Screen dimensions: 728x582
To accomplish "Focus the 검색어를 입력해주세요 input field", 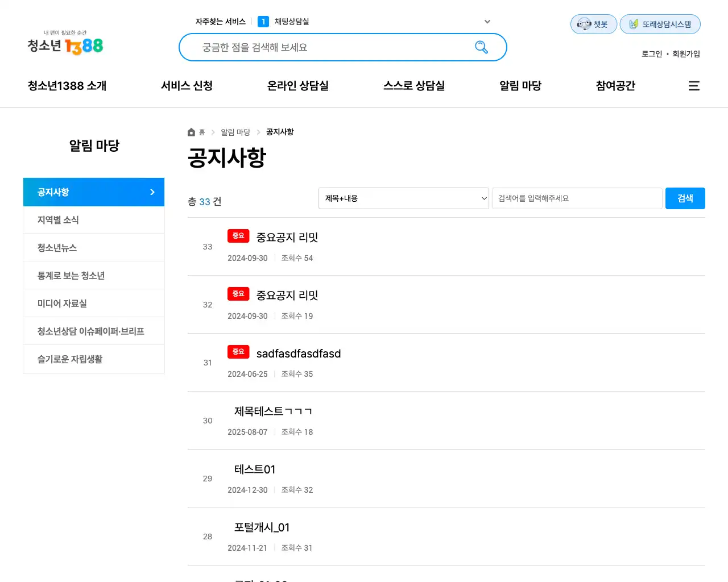I will tap(577, 198).
